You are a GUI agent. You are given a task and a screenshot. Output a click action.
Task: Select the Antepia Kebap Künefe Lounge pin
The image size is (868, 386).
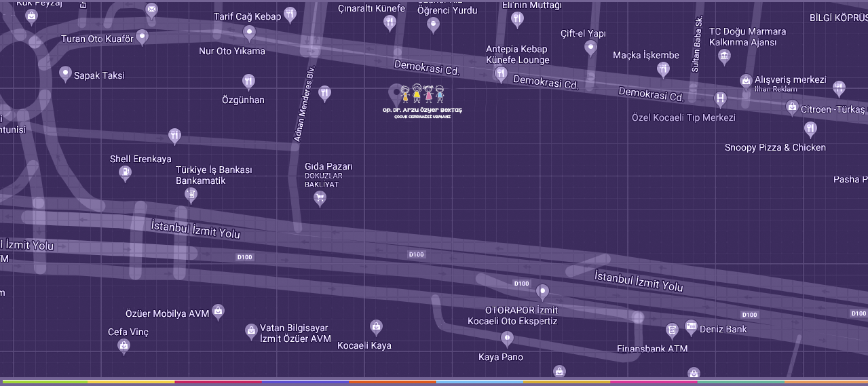[501, 75]
